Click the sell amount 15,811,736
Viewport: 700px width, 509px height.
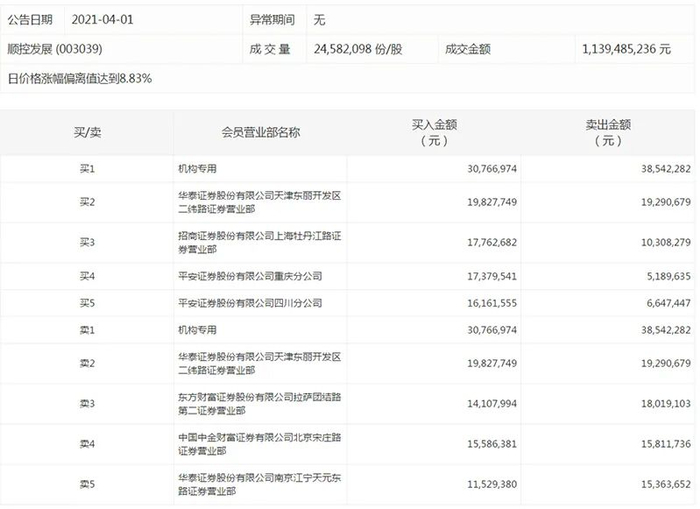[666, 444]
